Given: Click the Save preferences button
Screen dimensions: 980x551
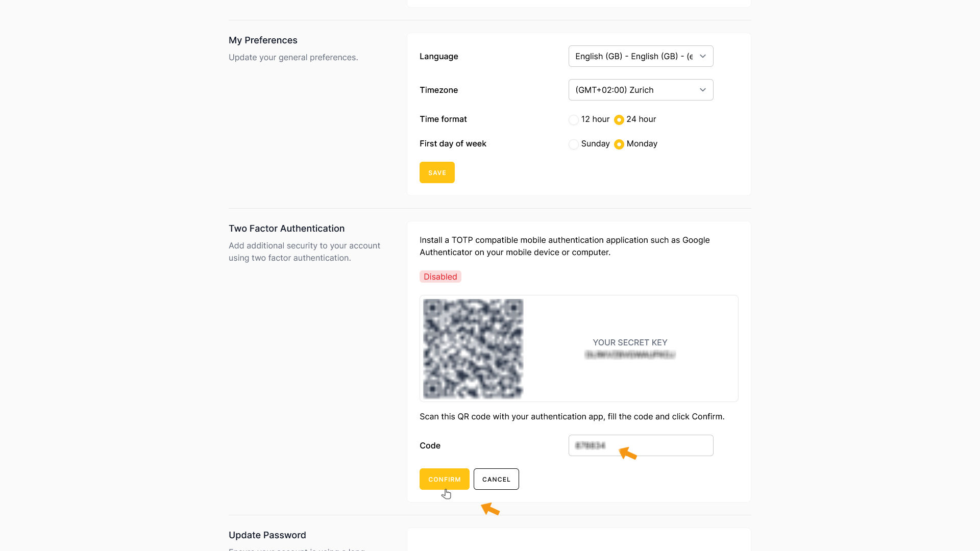Looking at the screenshot, I should 437,172.
